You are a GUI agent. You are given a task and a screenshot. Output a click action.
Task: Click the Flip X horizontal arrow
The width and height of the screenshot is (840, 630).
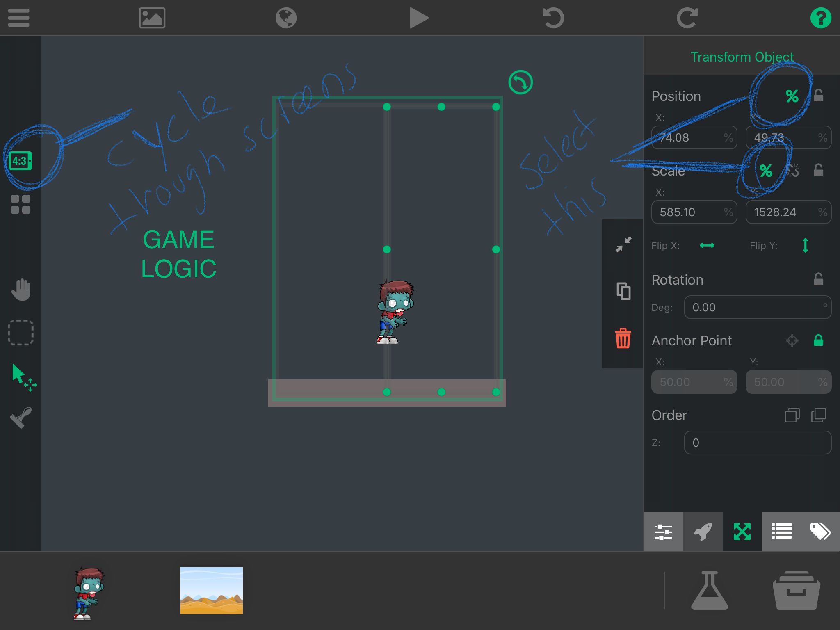click(x=707, y=246)
